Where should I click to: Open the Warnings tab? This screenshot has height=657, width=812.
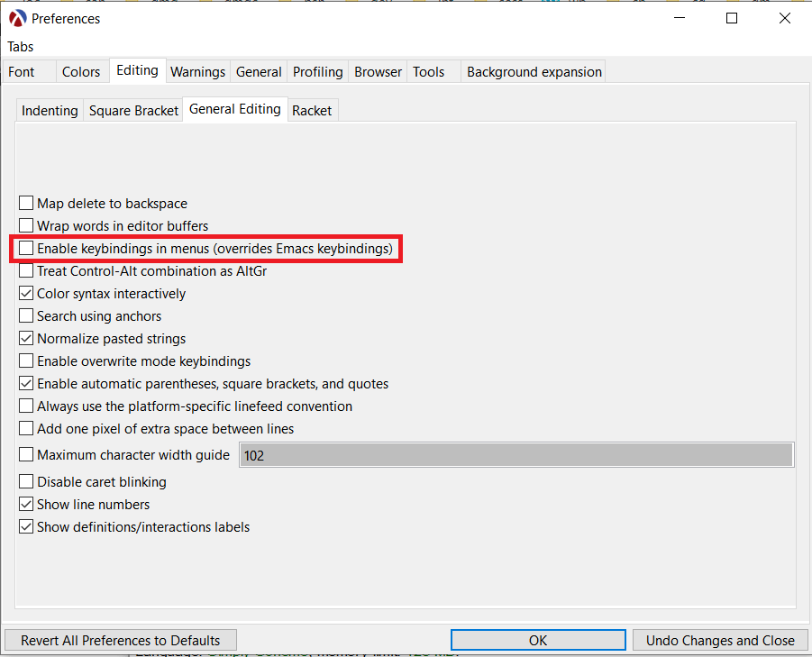197,72
